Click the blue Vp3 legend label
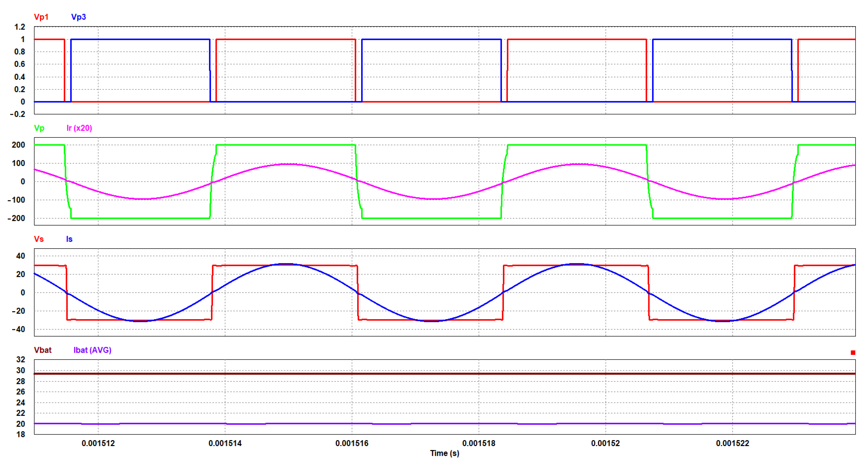This screenshot has width=868, height=470. [78, 17]
